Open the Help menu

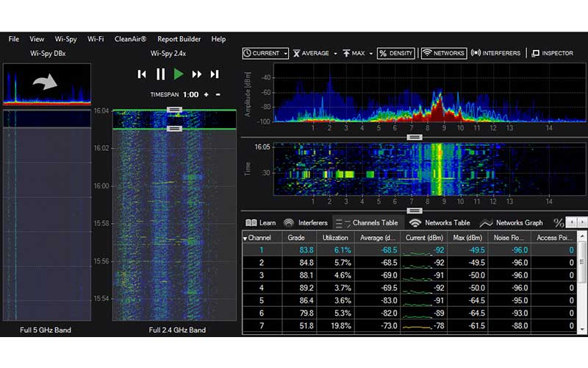click(218, 39)
